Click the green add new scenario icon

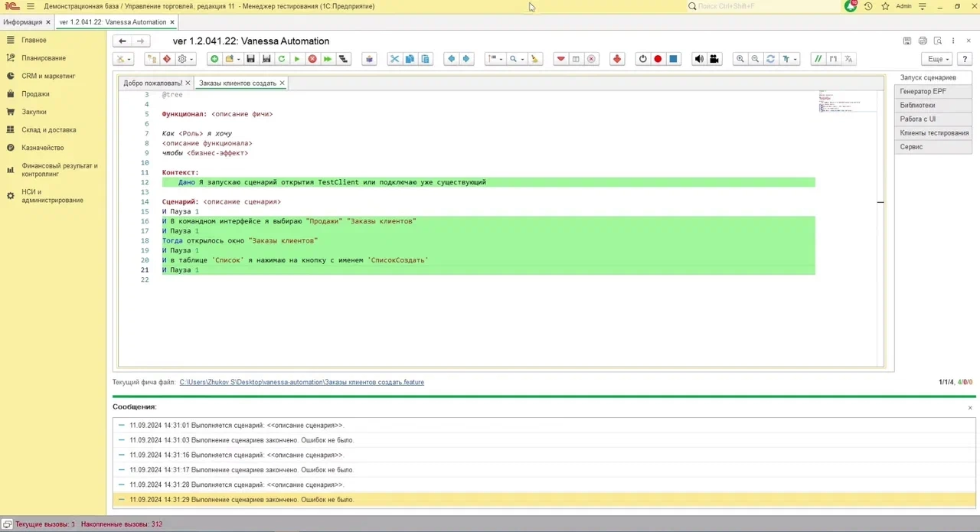click(214, 59)
